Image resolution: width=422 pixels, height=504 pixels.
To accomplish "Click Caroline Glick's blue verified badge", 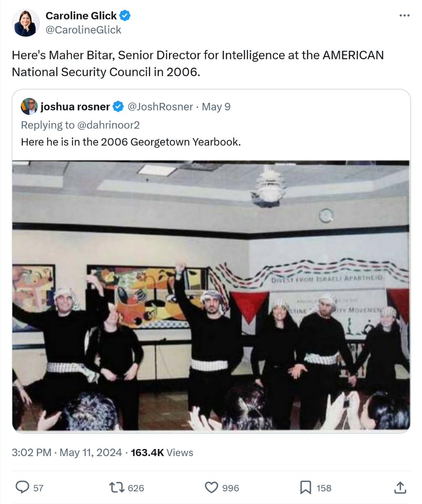I will [x=125, y=16].
